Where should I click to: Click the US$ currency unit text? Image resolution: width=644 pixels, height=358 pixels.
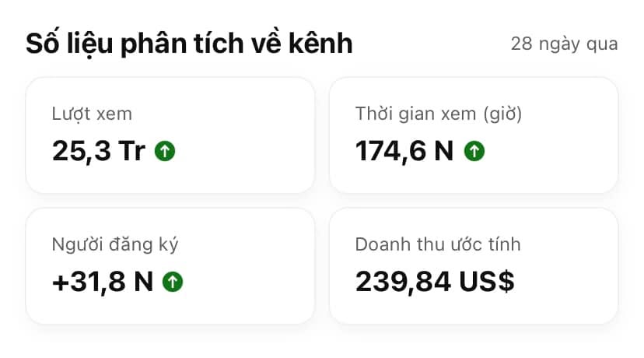[x=486, y=282]
